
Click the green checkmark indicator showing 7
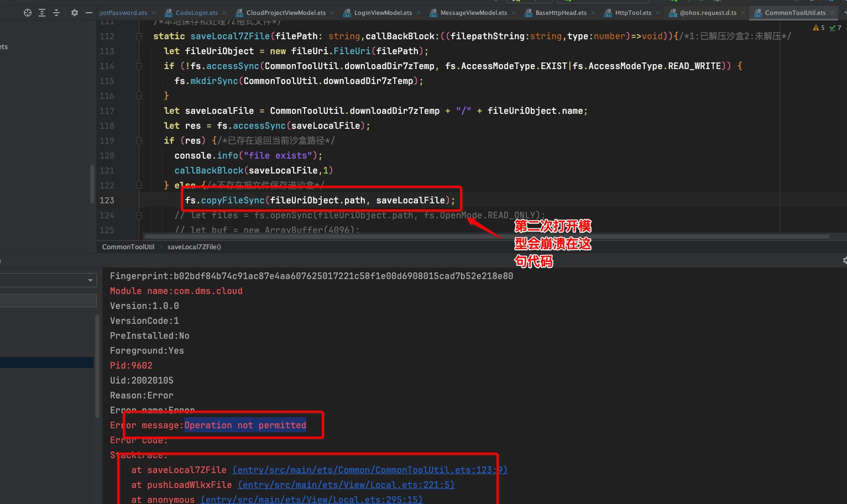(x=835, y=28)
